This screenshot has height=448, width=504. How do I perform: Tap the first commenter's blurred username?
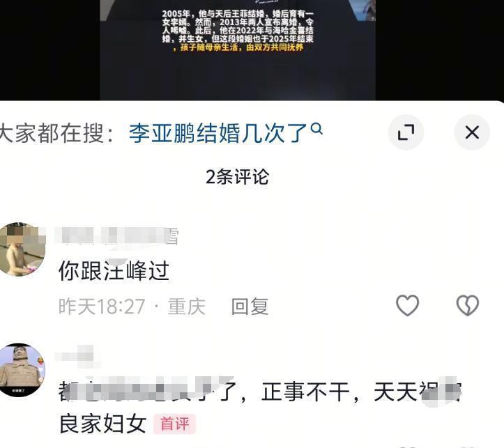(116, 236)
